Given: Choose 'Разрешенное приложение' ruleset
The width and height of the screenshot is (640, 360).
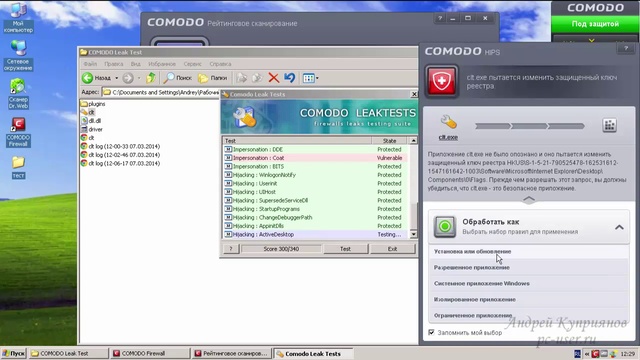Looking at the screenshot, I should (x=529, y=267).
